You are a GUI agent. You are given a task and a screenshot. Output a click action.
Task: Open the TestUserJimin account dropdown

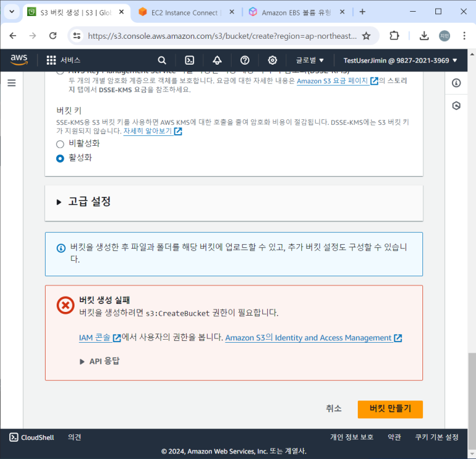click(400, 60)
